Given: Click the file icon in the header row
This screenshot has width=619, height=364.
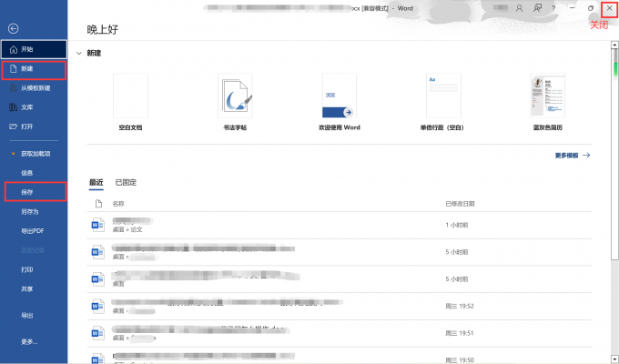Looking at the screenshot, I should point(98,204).
